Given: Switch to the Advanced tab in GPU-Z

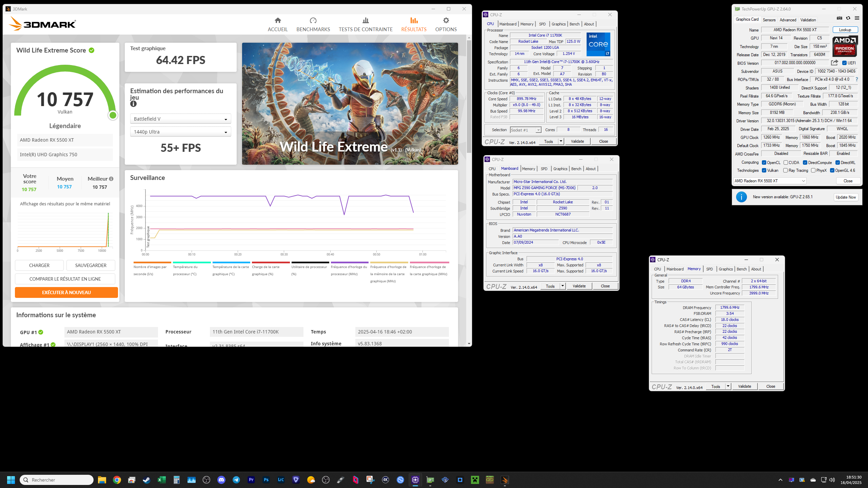Looking at the screenshot, I should 788,20.
